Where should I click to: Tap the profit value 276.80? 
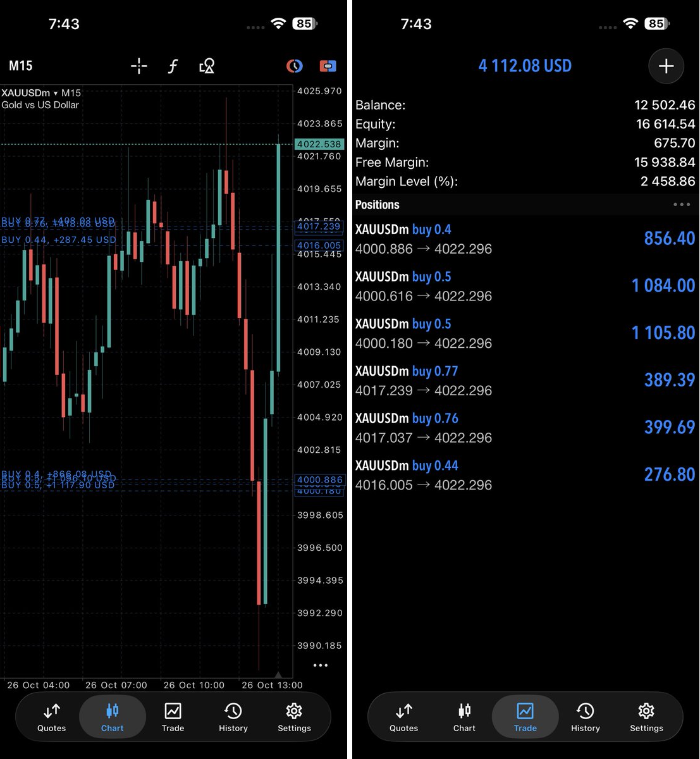pos(670,474)
